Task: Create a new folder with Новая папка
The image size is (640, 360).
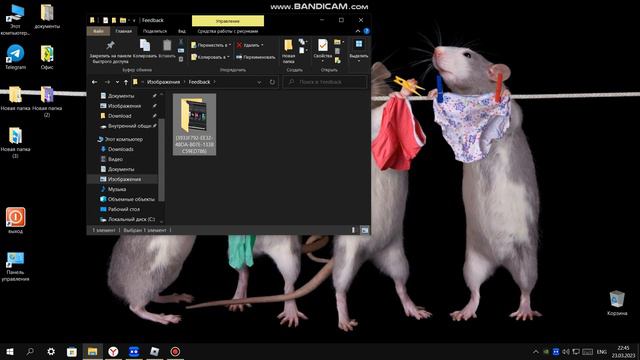Action: click(289, 51)
